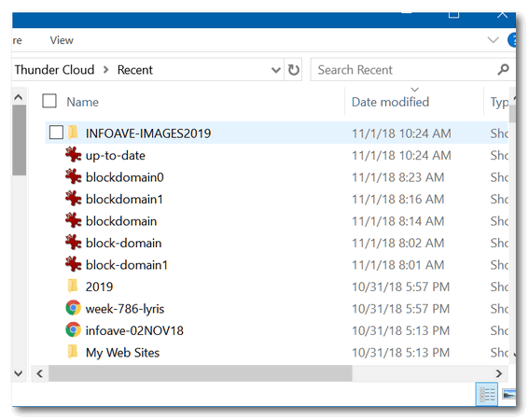The image size is (529, 420).
Task: Open the View ribbon tab
Action: (62, 40)
